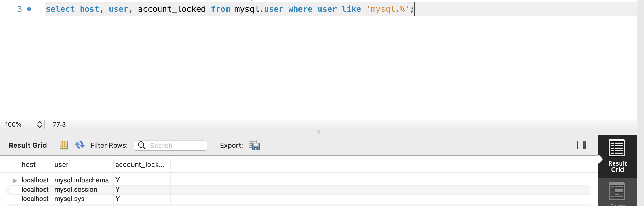The width and height of the screenshot is (644, 206).
Task: Select the mysql.session user cell
Action: (76, 190)
